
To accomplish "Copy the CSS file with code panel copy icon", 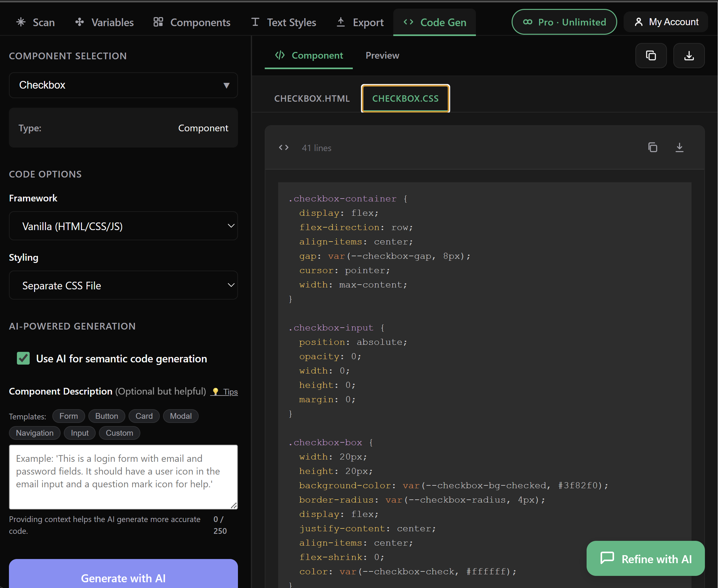I will pyautogui.click(x=653, y=147).
